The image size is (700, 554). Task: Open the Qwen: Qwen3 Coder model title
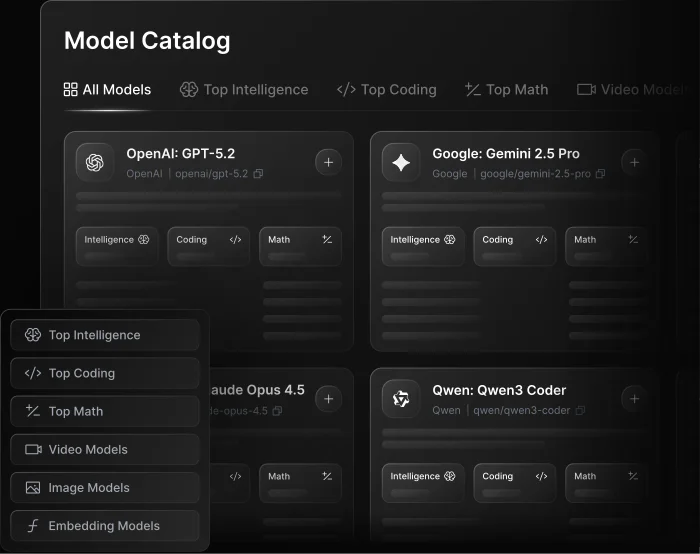click(499, 390)
